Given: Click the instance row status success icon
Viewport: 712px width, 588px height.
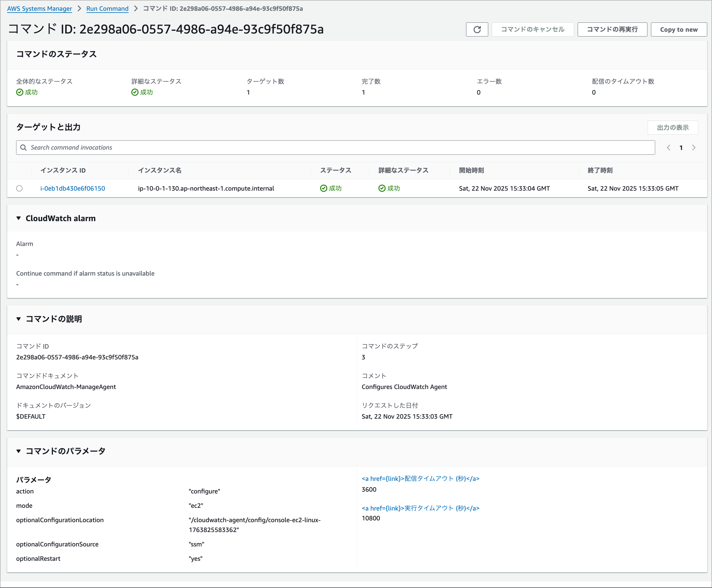Looking at the screenshot, I should (x=323, y=188).
